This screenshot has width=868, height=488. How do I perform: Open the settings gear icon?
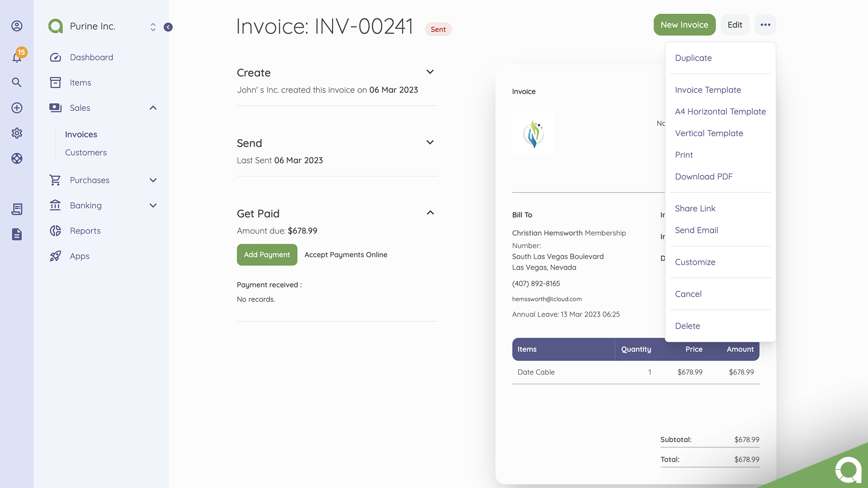[17, 133]
